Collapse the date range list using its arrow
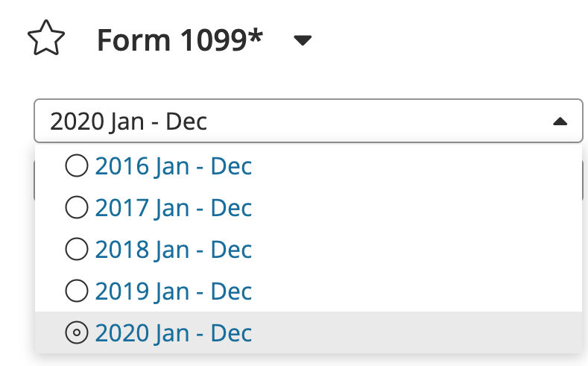The height and width of the screenshot is (366, 588). tap(560, 121)
